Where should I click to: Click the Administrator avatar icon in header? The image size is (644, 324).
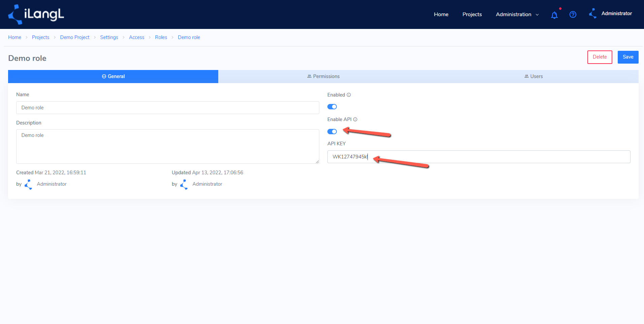[x=593, y=14]
